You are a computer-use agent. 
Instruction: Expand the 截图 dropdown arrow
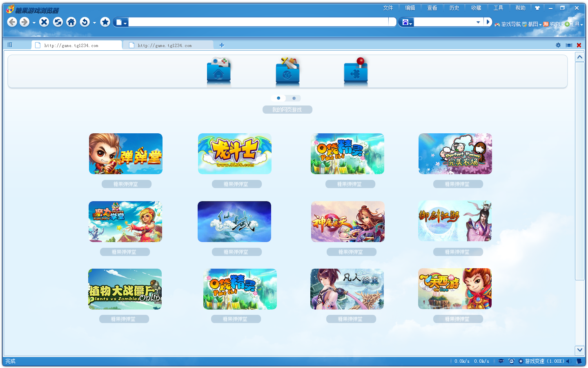click(x=540, y=25)
